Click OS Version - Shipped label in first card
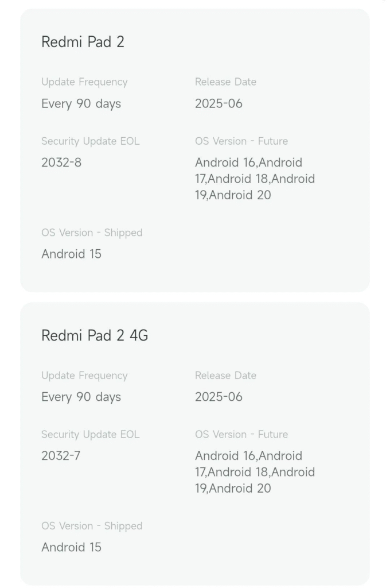The image size is (390, 588). (92, 233)
